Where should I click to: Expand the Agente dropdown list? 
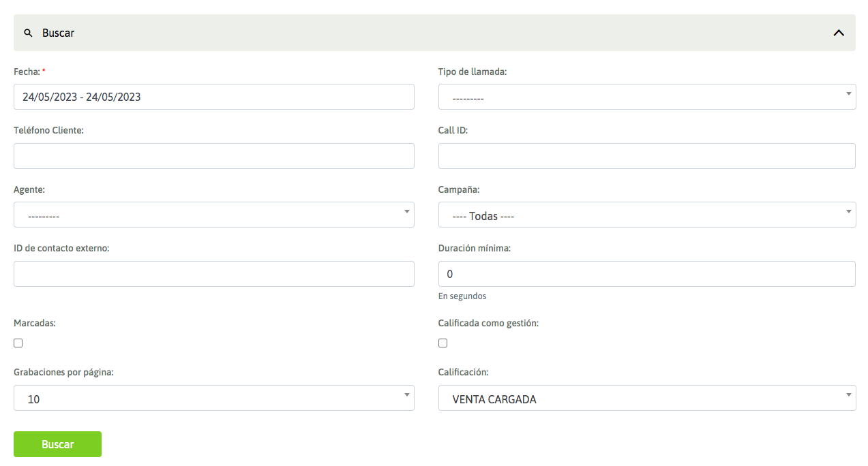click(213, 215)
